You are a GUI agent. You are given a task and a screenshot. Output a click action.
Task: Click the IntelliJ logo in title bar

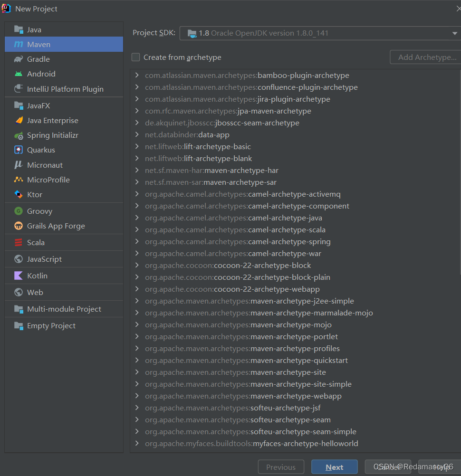tap(6, 9)
